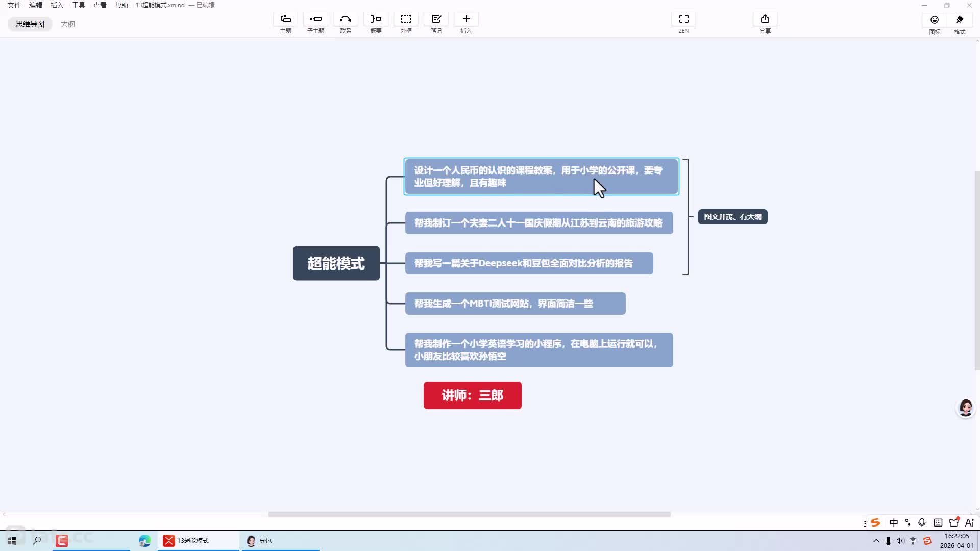Choose the 外框 boundary tool
The width and height of the screenshot is (980, 551).
[406, 19]
